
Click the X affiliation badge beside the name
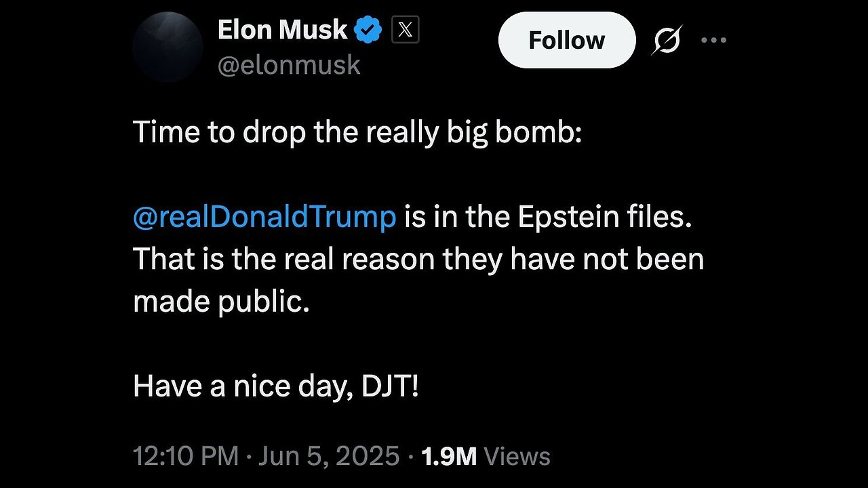point(405,30)
